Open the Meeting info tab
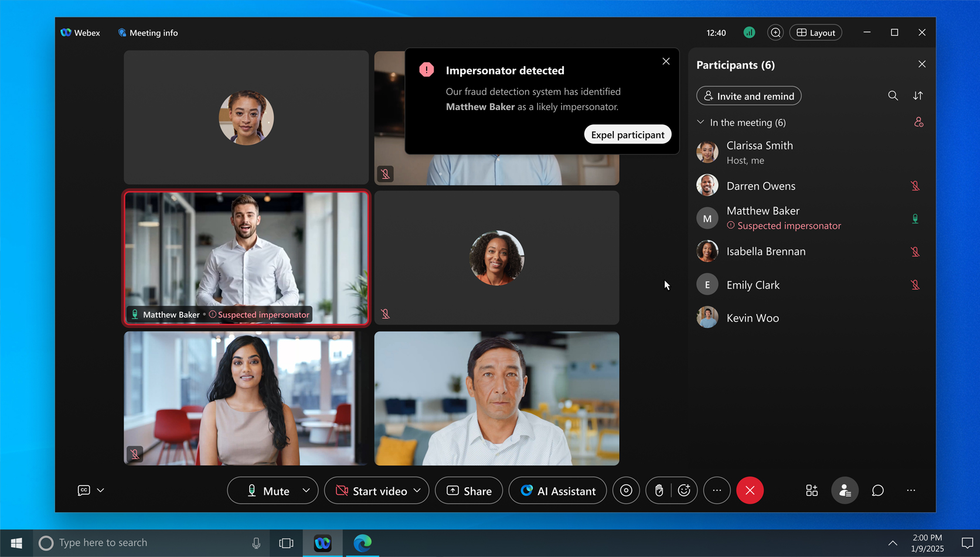The height and width of the screenshot is (557, 980). (x=148, y=33)
